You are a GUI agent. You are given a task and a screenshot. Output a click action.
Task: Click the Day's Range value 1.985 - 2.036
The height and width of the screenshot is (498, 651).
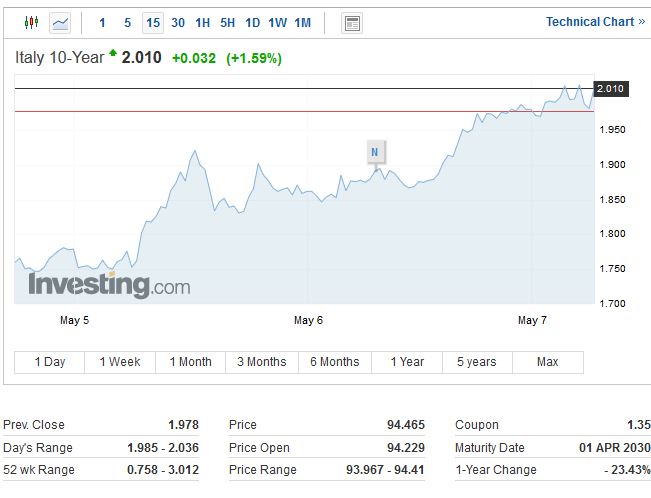click(x=163, y=448)
